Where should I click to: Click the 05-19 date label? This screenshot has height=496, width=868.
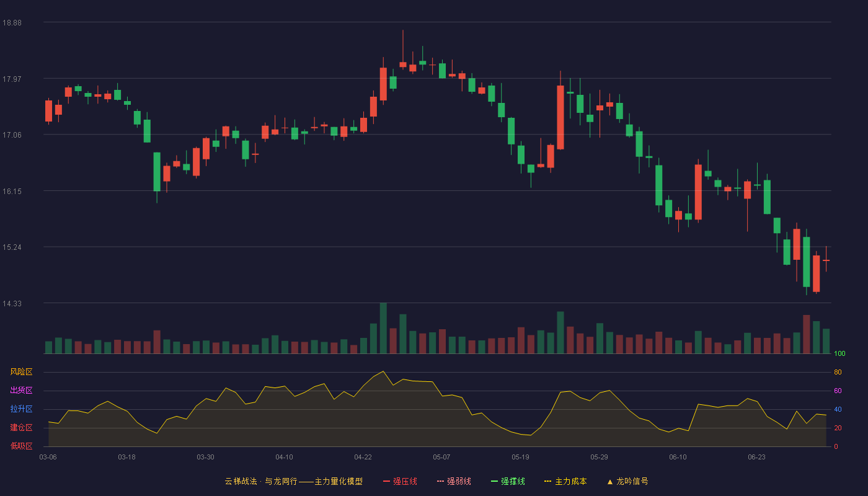[x=520, y=457]
